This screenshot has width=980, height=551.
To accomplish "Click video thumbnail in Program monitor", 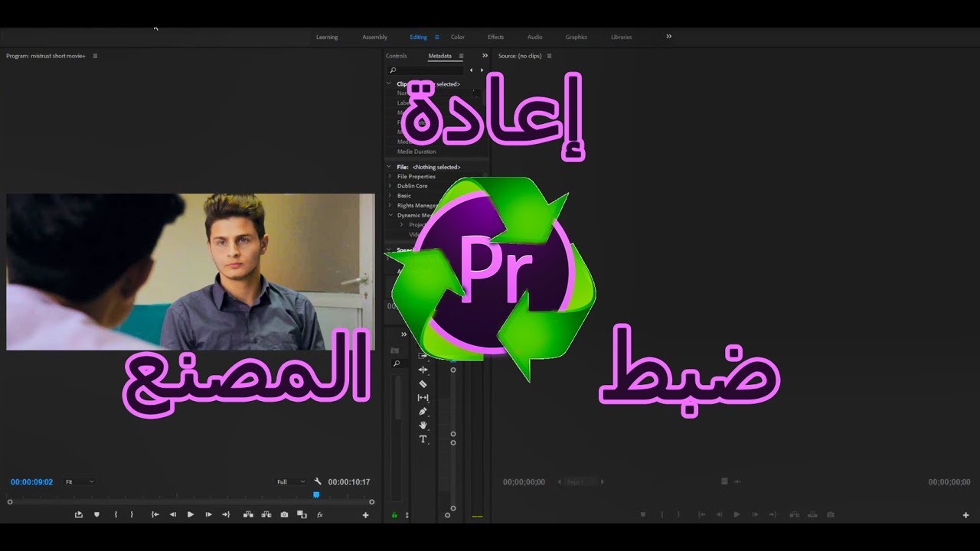I will coord(190,272).
